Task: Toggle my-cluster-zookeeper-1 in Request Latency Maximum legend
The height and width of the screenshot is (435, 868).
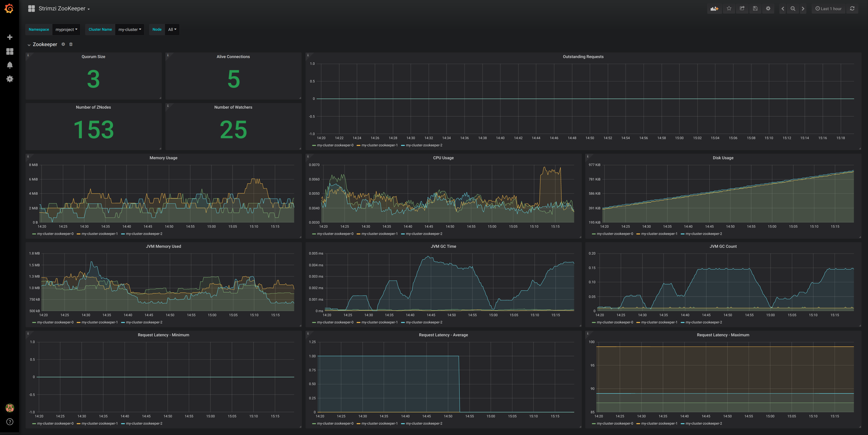Action: 659,423
